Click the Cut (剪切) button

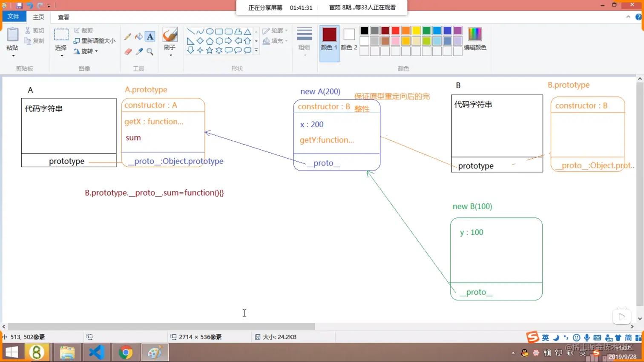pyautogui.click(x=34, y=31)
